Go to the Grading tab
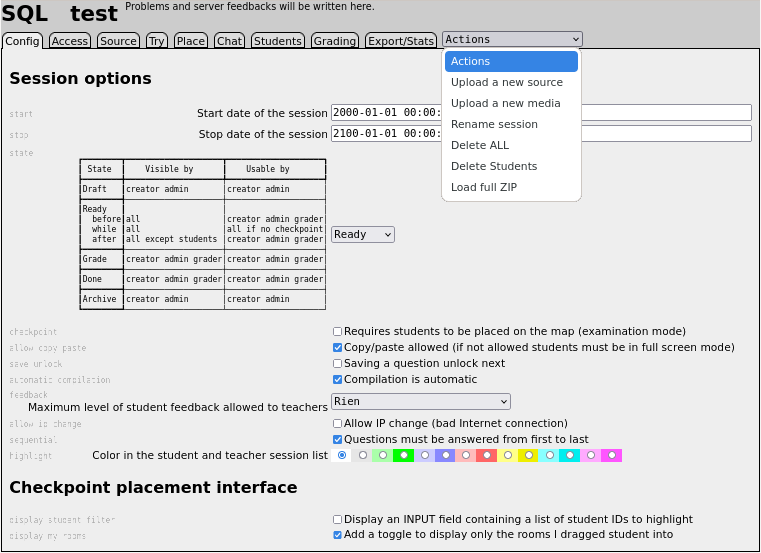761x553 pixels. click(334, 41)
